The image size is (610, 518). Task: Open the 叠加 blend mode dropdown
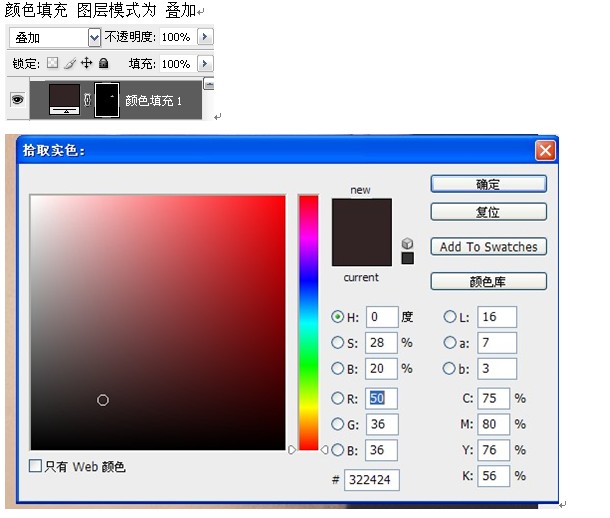[94, 37]
